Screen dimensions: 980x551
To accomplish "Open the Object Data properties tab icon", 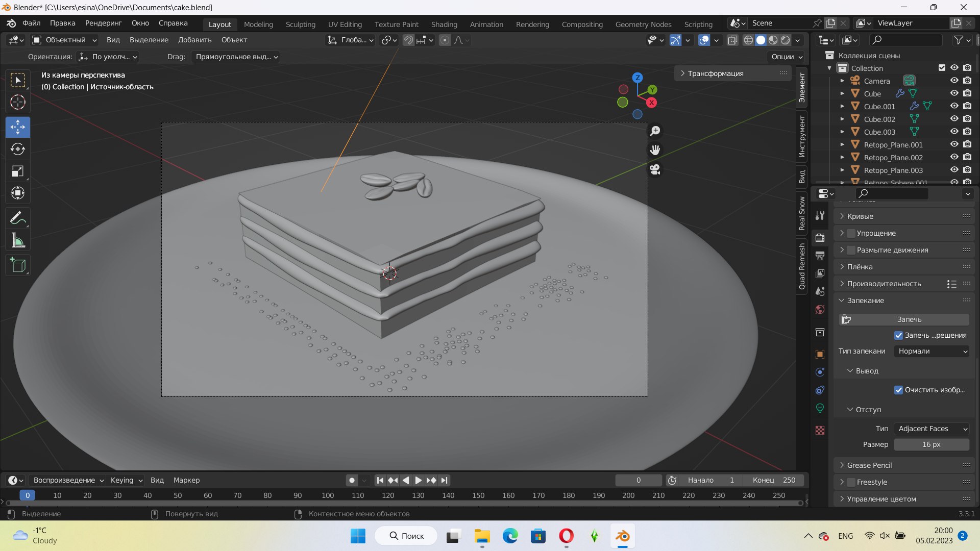I will click(820, 408).
